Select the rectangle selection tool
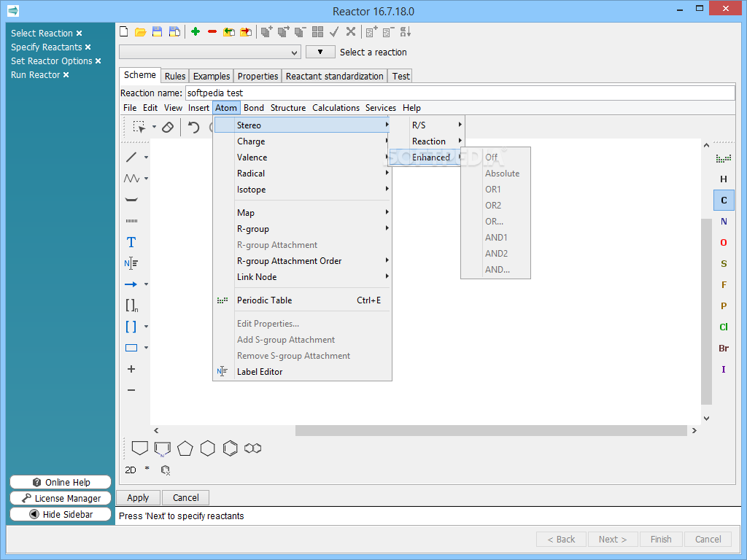This screenshot has width=747, height=560. [x=139, y=127]
